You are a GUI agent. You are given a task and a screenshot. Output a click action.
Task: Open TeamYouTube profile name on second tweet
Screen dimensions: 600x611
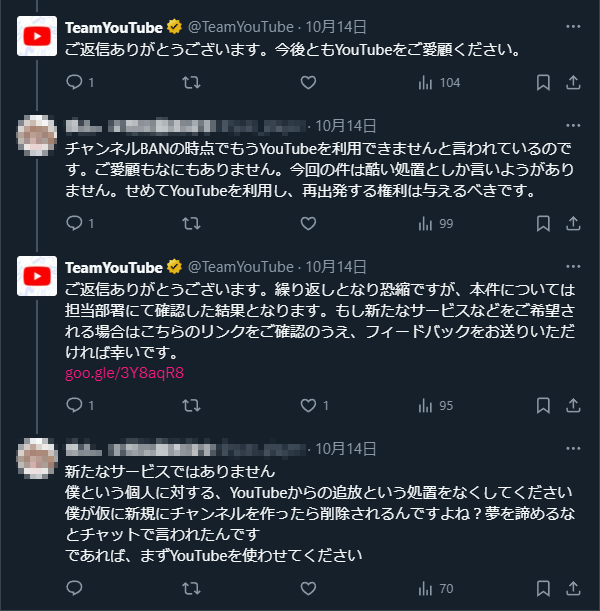coord(113,267)
